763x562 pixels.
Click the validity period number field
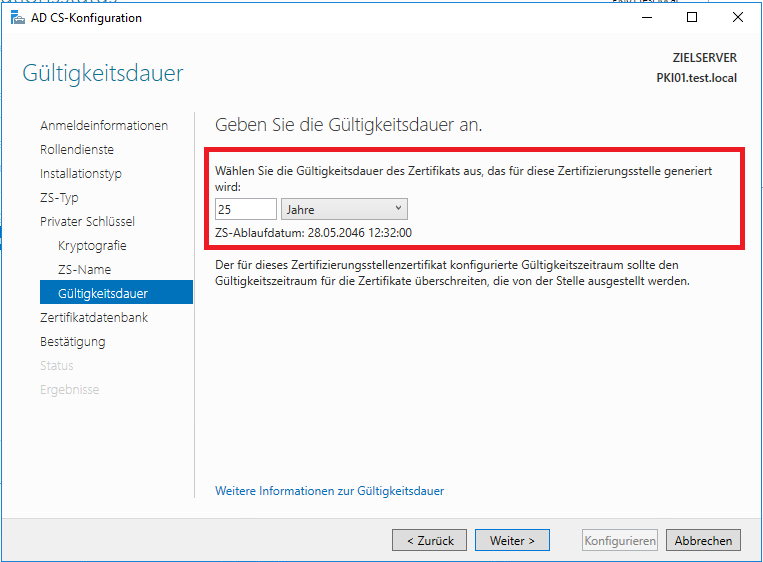click(245, 209)
